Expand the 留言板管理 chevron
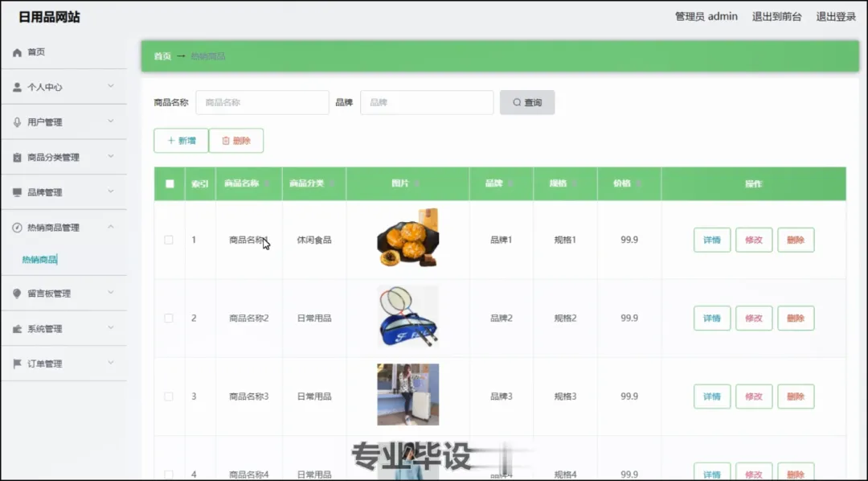Viewport: 868px width, 481px height. pos(111,292)
